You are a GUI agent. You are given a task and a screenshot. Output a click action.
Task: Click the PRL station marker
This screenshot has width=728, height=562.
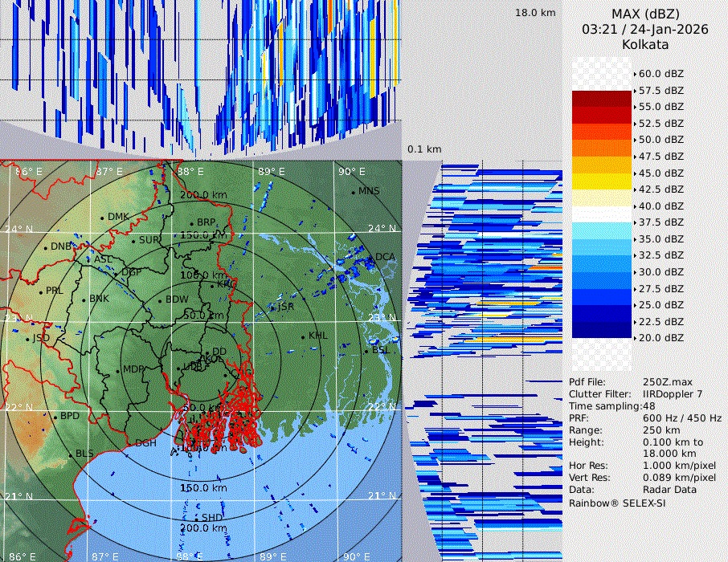41,291
